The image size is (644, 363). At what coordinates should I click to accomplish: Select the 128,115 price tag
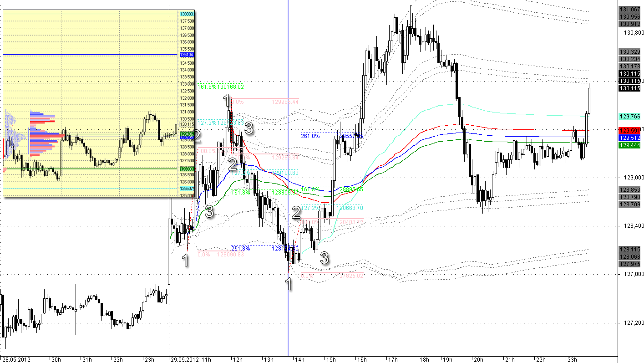point(630,249)
